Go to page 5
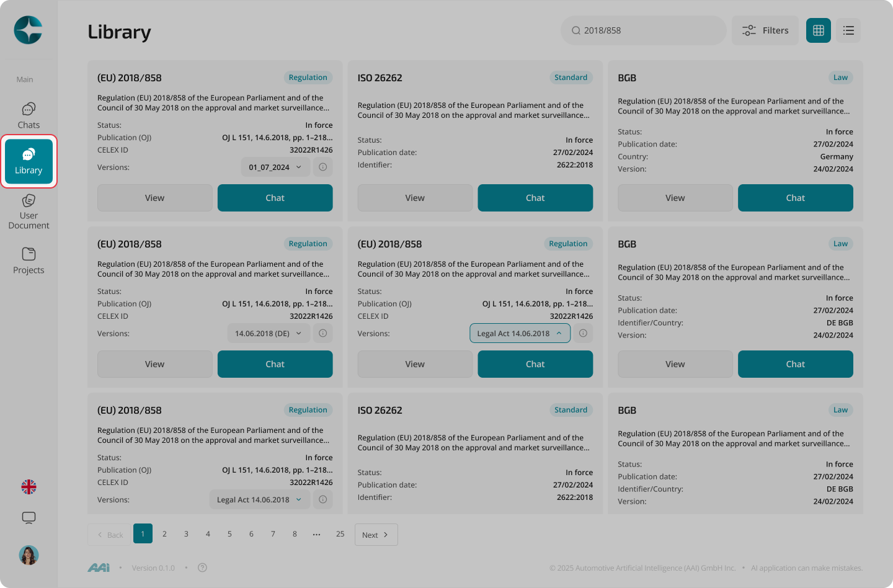This screenshot has height=588, width=893. pyautogui.click(x=229, y=533)
